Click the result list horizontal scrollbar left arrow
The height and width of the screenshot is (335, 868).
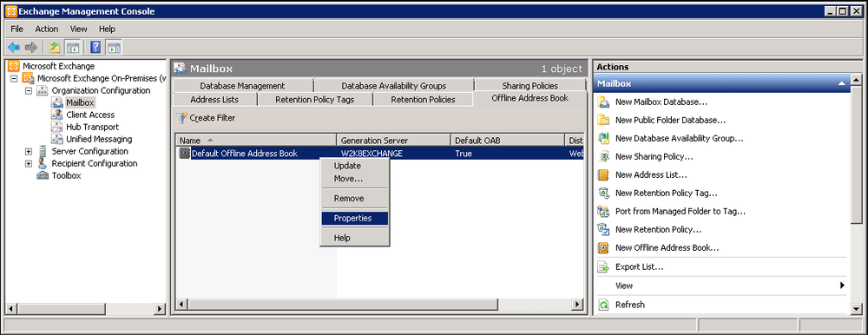[181, 305]
